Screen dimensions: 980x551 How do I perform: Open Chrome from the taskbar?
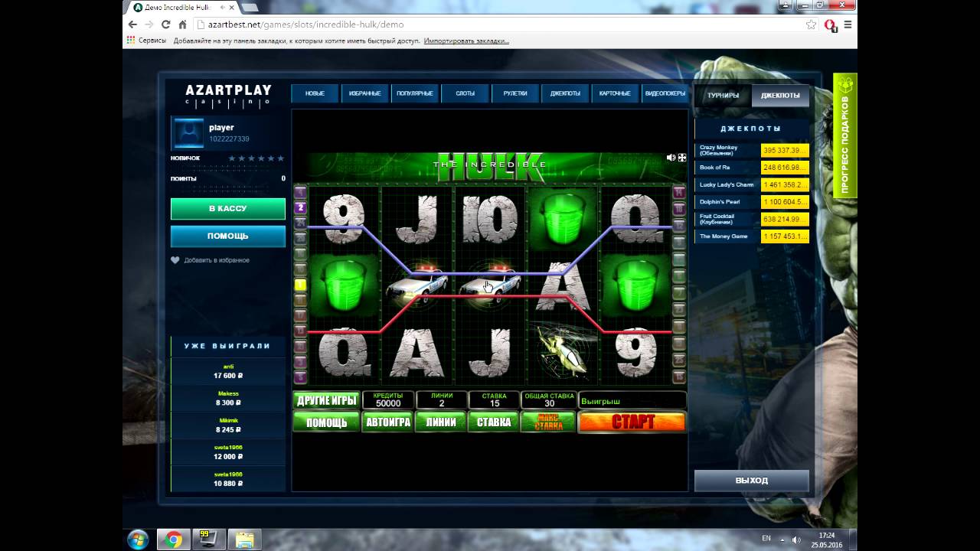[174, 540]
